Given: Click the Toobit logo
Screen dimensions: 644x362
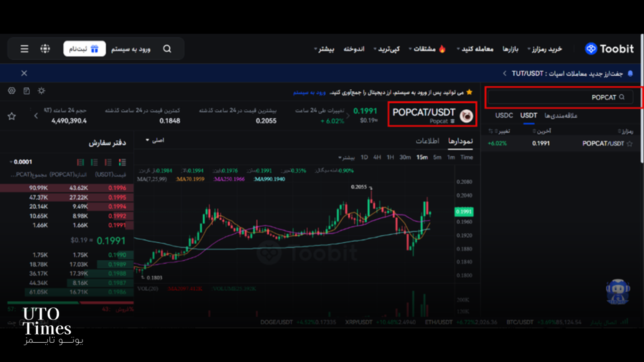Looking at the screenshot, I should (610, 49).
